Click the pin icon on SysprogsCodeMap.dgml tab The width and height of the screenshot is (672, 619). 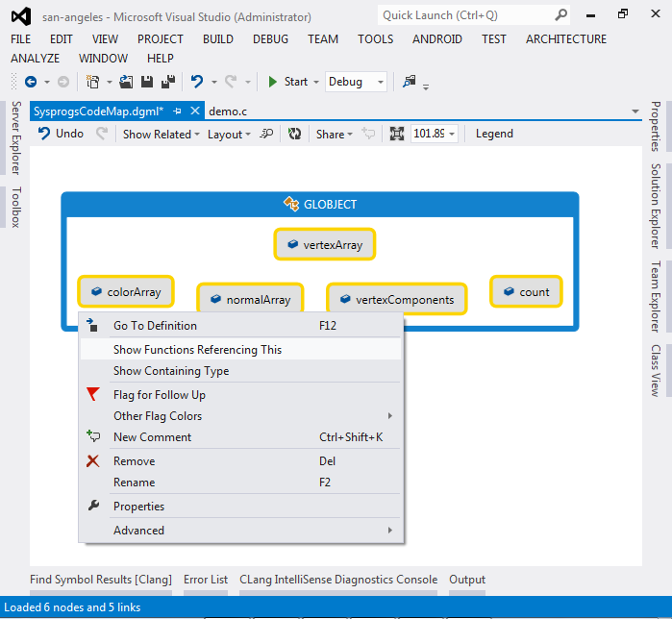tap(177, 111)
